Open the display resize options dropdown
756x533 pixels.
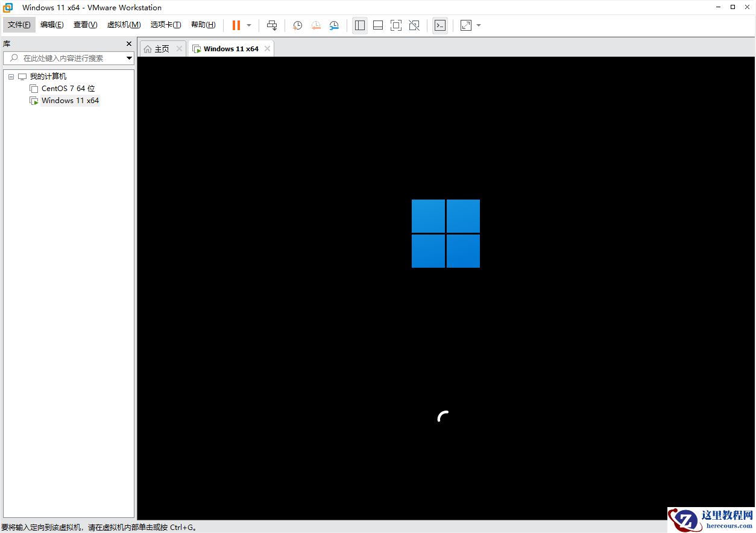point(479,25)
